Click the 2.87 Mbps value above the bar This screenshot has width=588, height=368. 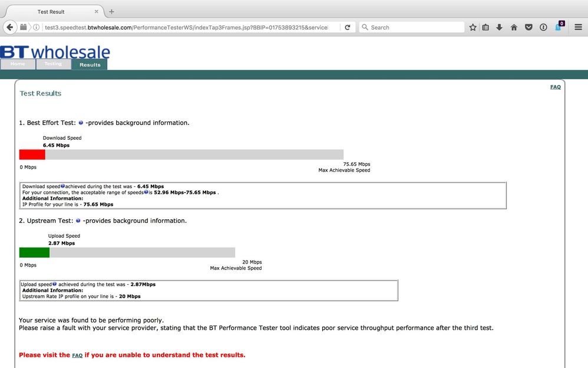(x=61, y=244)
